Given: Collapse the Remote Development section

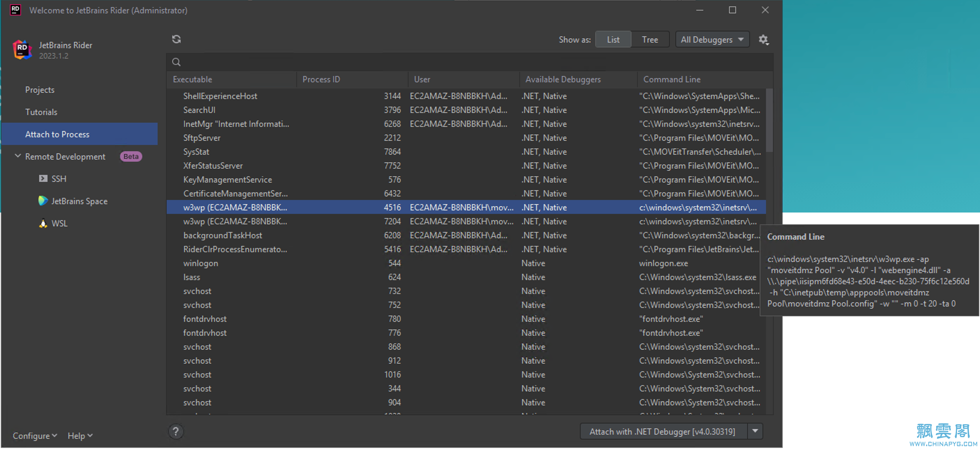Looking at the screenshot, I should pyautogui.click(x=17, y=156).
